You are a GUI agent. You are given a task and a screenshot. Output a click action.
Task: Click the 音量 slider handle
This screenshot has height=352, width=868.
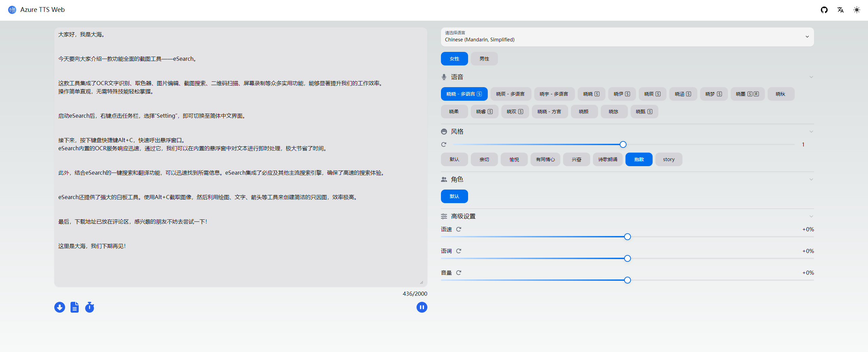coord(628,280)
